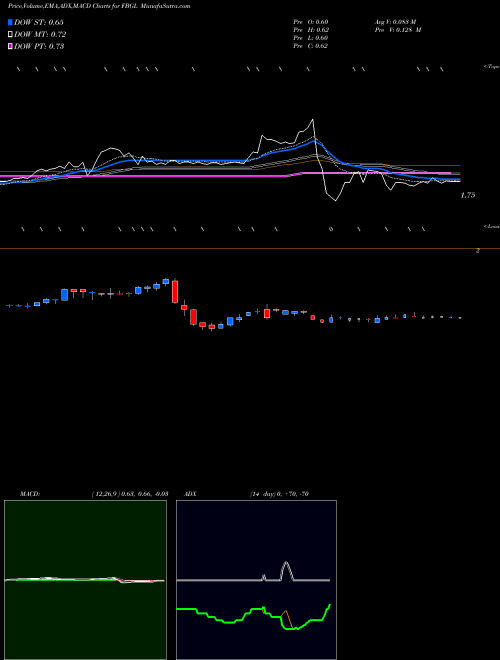Click the magenta DOW PT legend swatch
500x660 pixels.
[11, 46]
